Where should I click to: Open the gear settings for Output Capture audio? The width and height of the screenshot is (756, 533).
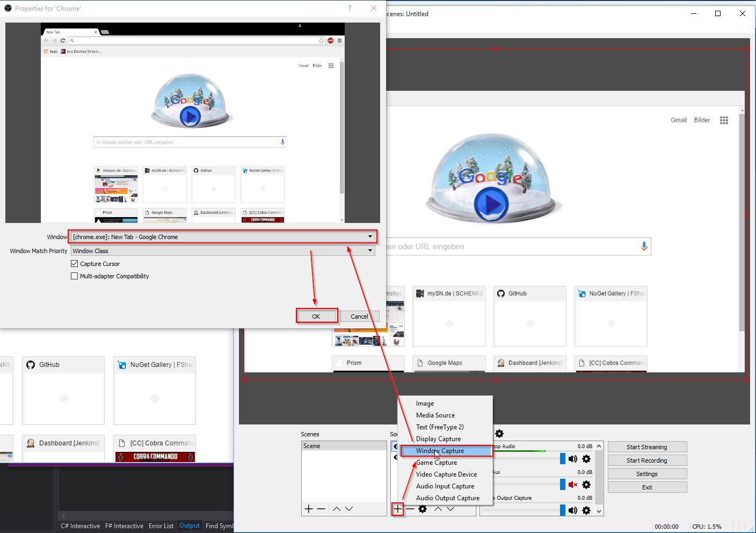point(586,510)
